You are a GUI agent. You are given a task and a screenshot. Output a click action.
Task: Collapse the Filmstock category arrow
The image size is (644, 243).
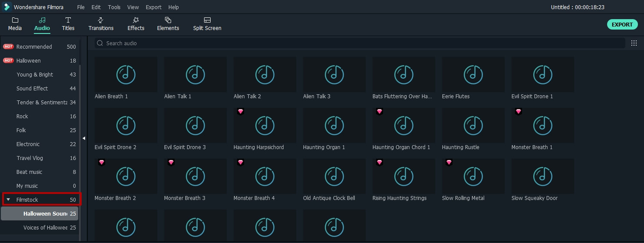pos(8,200)
